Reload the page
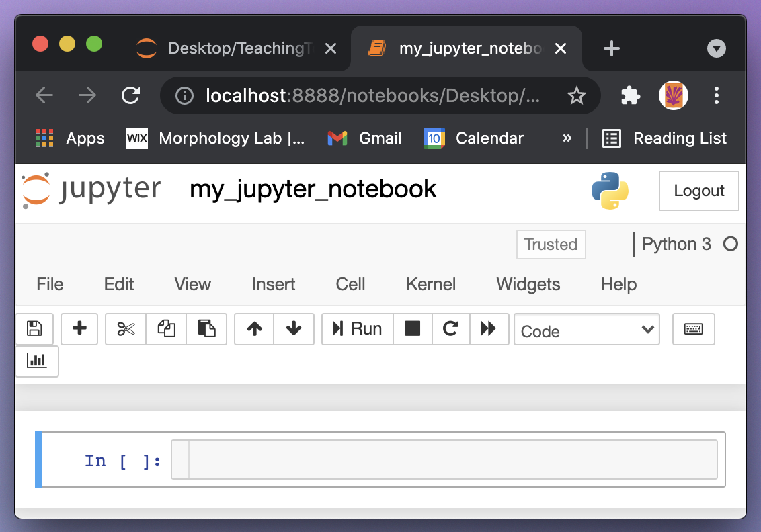Screen dimensions: 761x532 (x=130, y=95)
